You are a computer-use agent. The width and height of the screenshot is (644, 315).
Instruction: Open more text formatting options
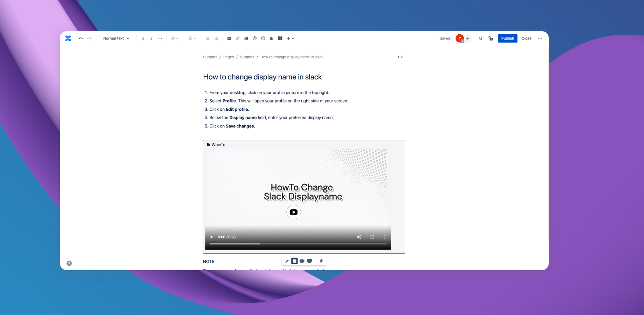(x=160, y=38)
